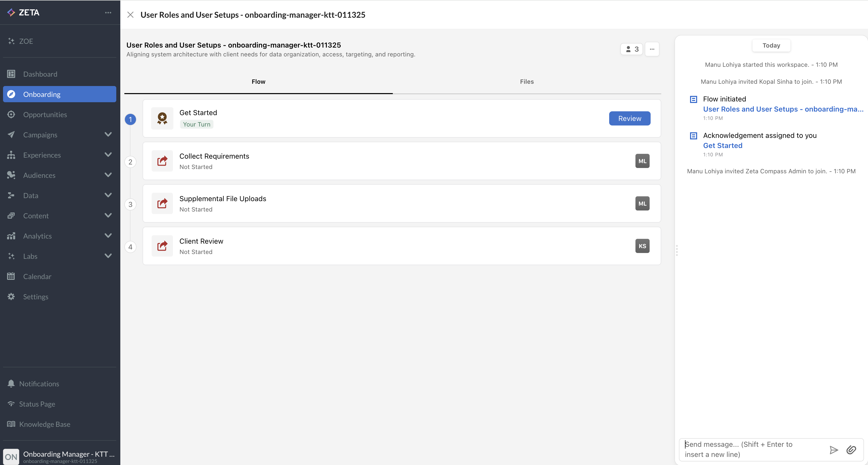Click KS assignee avatar on Client Review
Screen dimensions: 868x465
(x=642, y=246)
